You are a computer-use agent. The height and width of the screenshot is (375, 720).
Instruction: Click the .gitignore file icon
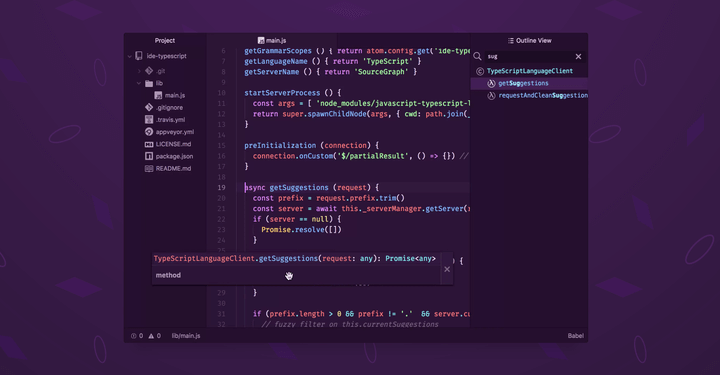(x=149, y=107)
